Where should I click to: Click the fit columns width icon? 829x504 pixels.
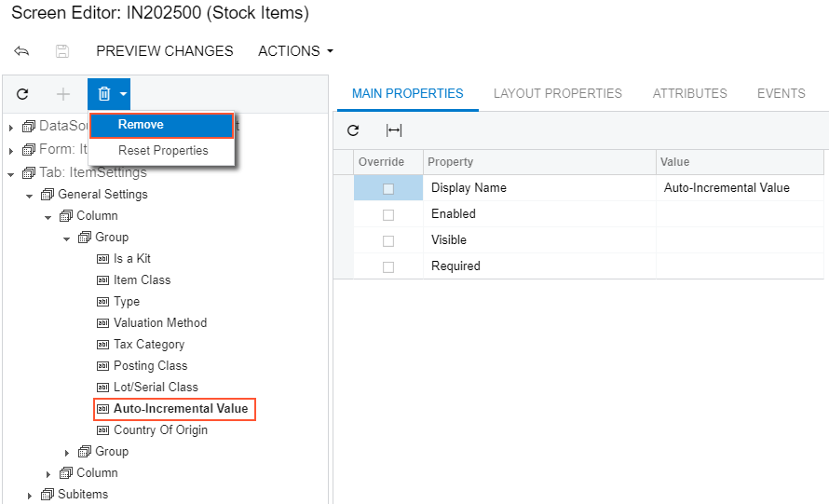point(394,130)
